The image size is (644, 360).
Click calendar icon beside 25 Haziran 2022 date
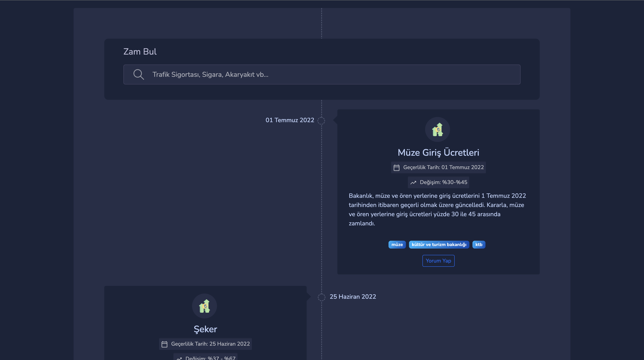click(x=164, y=344)
